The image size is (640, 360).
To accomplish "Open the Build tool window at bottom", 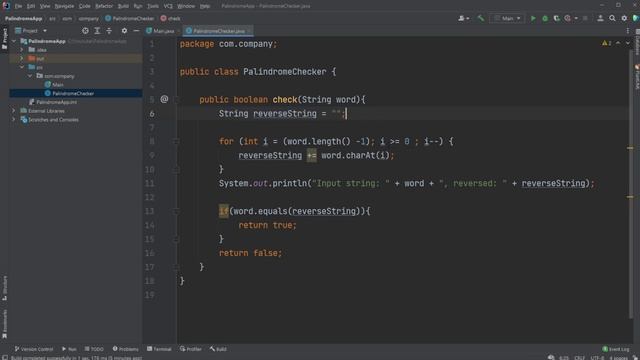I will point(218,349).
